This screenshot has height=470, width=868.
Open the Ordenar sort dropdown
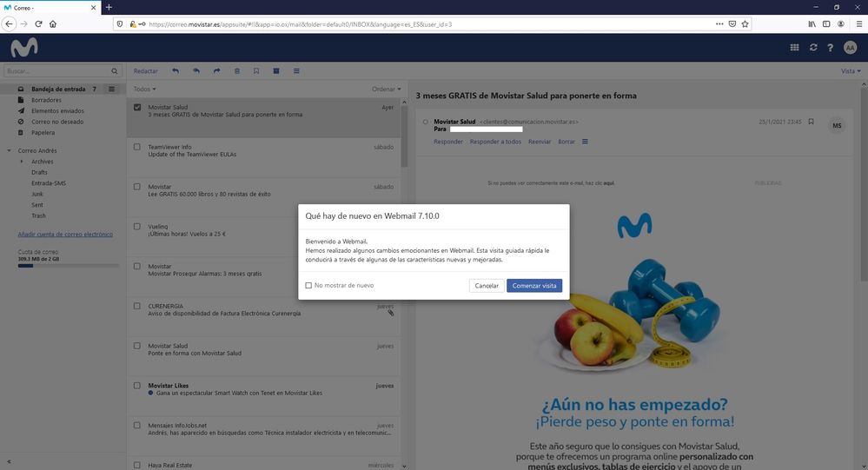(386, 89)
